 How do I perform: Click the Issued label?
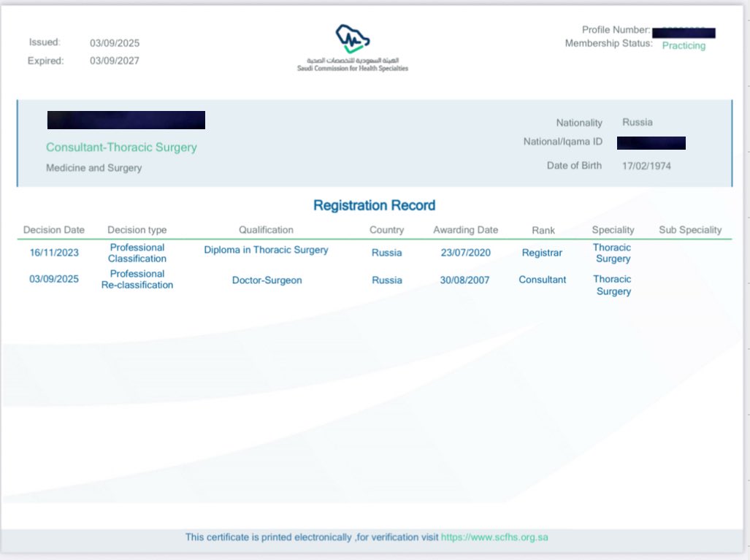pos(45,42)
